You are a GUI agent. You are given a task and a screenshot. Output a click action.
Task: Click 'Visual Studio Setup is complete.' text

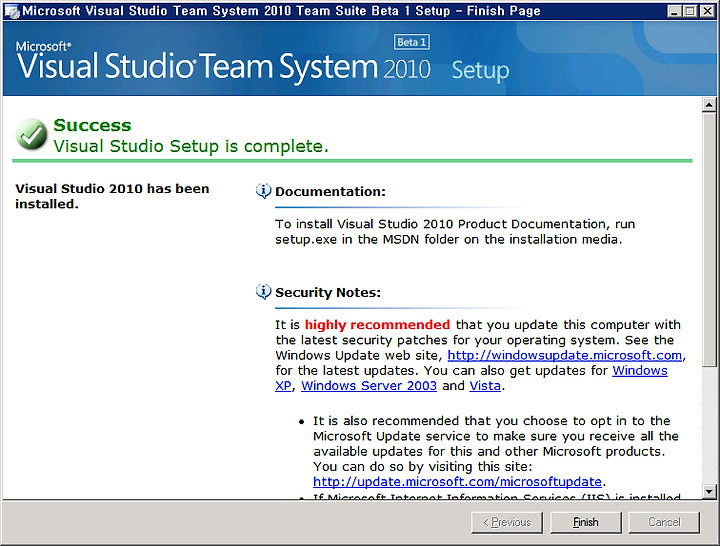191,146
